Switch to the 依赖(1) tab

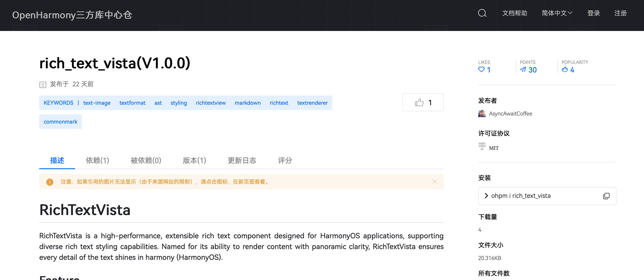pos(98,160)
